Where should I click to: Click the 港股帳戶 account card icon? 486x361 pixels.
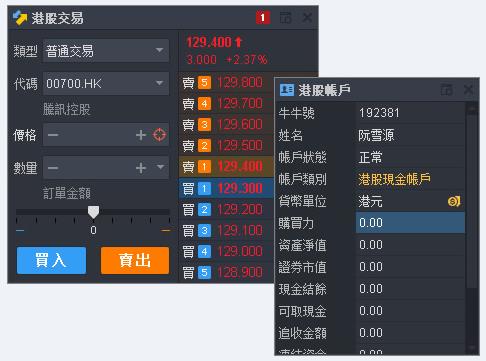(x=287, y=90)
